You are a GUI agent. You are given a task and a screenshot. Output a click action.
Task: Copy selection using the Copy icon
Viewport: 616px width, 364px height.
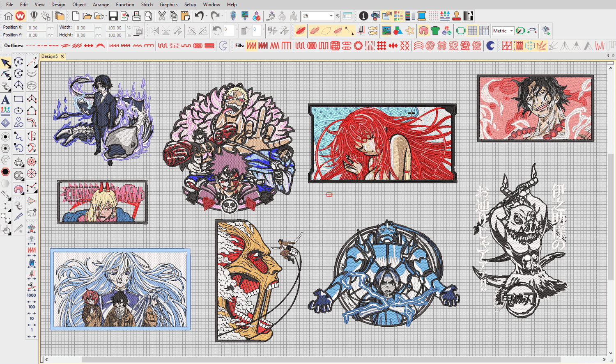tap(173, 16)
